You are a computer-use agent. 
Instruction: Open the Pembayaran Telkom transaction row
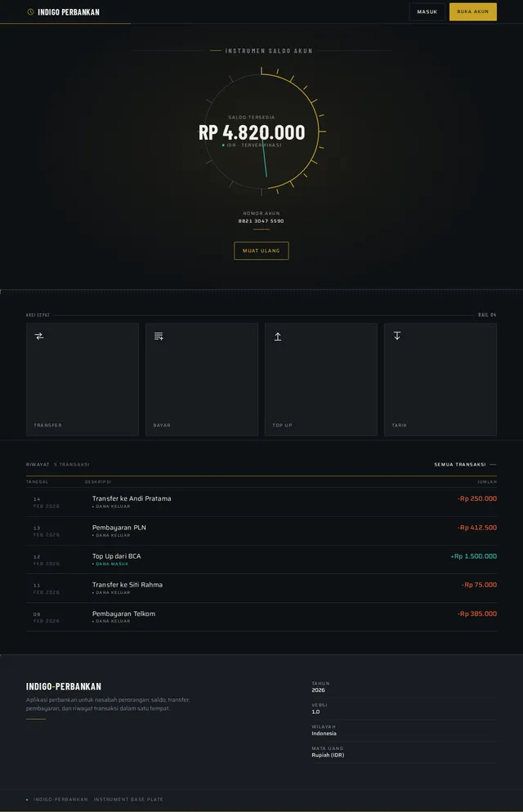point(261,617)
